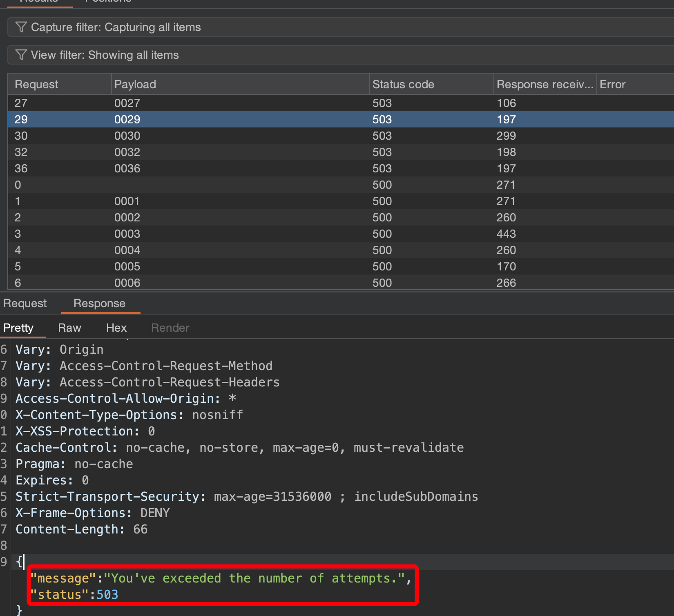674x616 pixels.
Task: Click the Render view tab
Action: [x=170, y=328]
